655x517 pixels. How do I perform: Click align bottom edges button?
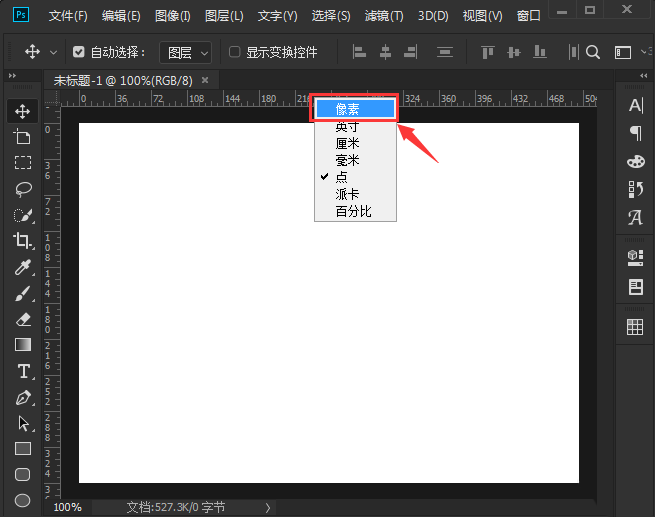(x=540, y=52)
